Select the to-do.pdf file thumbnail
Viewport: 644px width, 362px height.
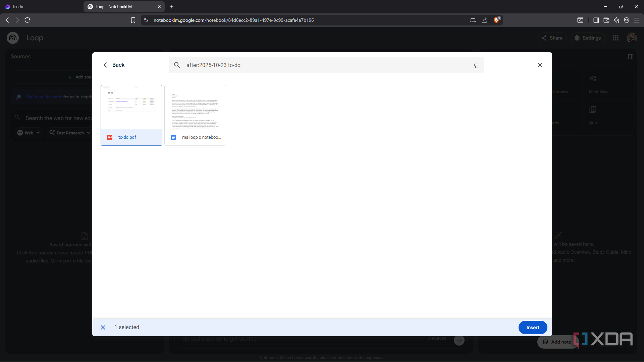[131, 115]
